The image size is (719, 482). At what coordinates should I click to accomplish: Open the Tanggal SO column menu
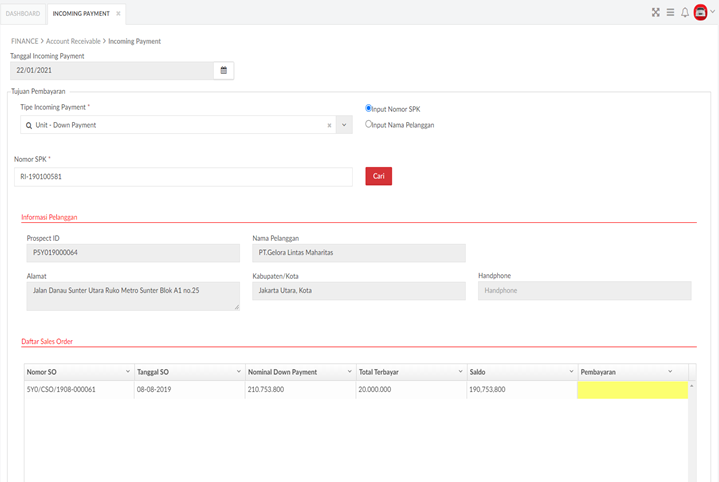click(239, 371)
